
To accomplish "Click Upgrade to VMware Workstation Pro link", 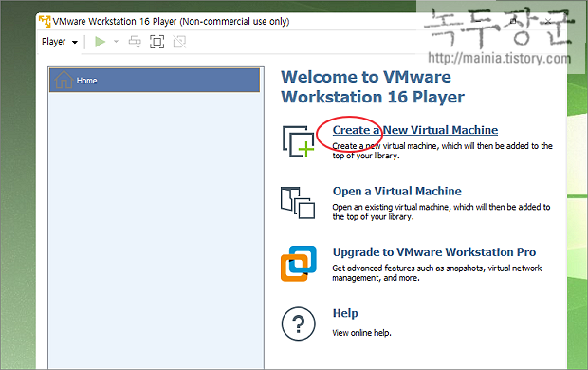I will tap(434, 252).
